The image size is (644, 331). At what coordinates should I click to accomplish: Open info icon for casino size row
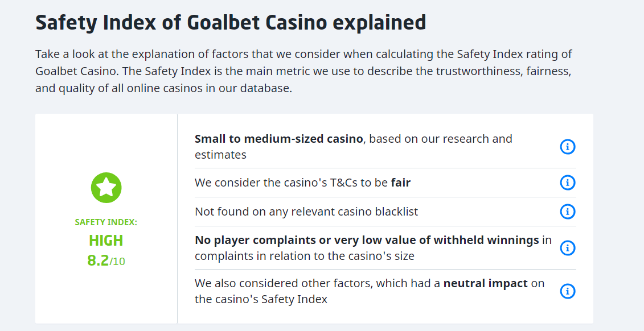pos(567,147)
